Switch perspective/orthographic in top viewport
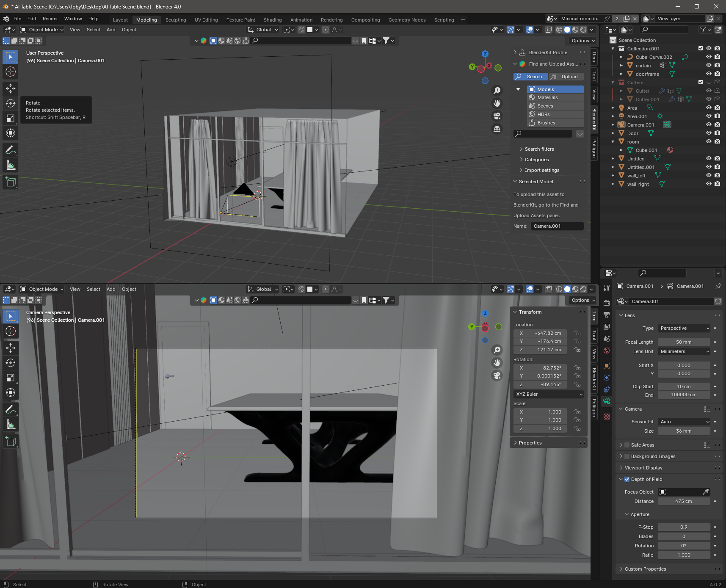The image size is (726, 588). click(497, 129)
